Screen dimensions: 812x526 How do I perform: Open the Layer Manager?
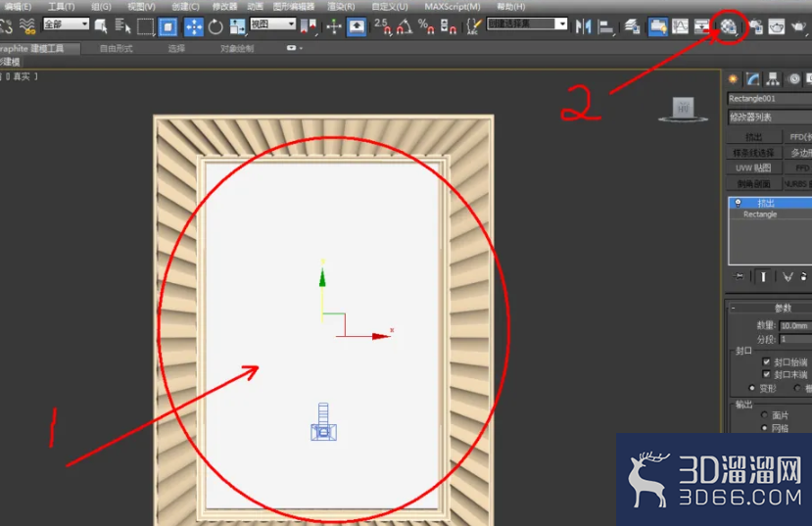[632, 26]
